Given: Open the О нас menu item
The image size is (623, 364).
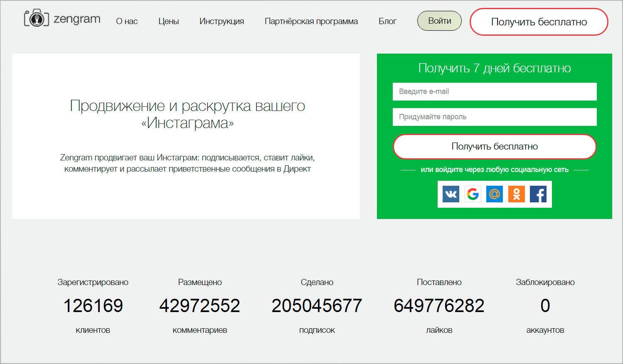Looking at the screenshot, I should point(127,21).
